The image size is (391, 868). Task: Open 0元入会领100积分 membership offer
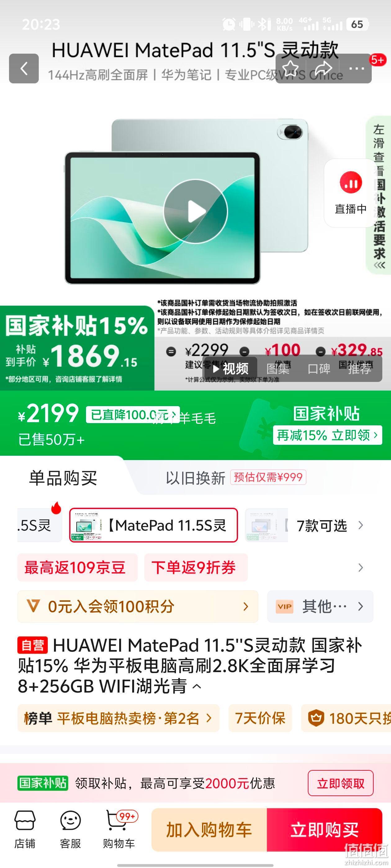(x=138, y=607)
